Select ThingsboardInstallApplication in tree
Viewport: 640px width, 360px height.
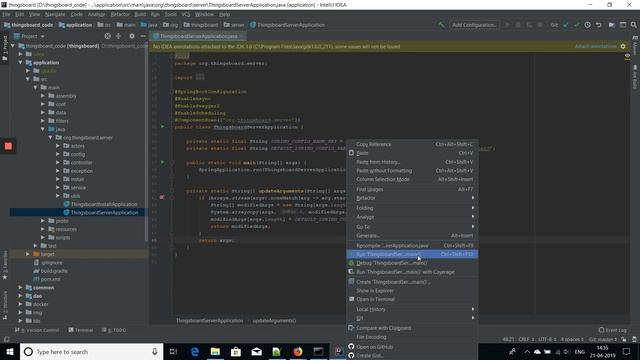pos(104,204)
